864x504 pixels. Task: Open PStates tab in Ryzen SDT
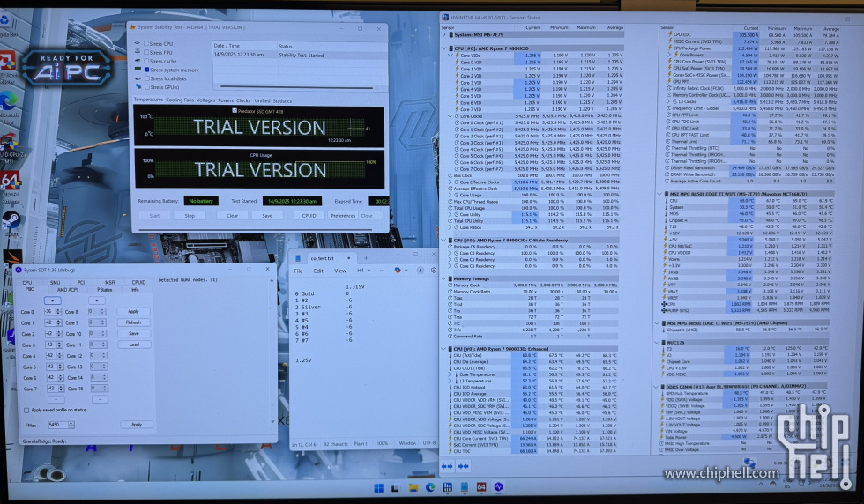coord(105,289)
